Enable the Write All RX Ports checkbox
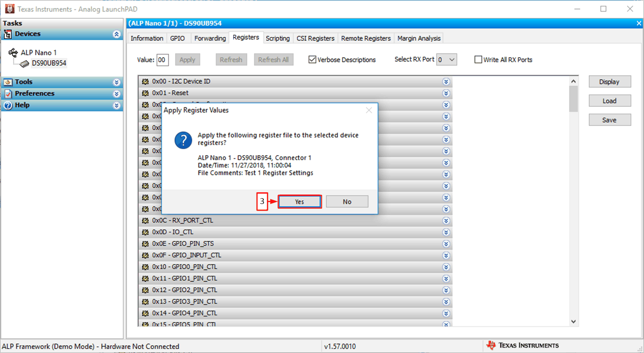The image size is (644, 353). pyautogui.click(x=478, y=60)
